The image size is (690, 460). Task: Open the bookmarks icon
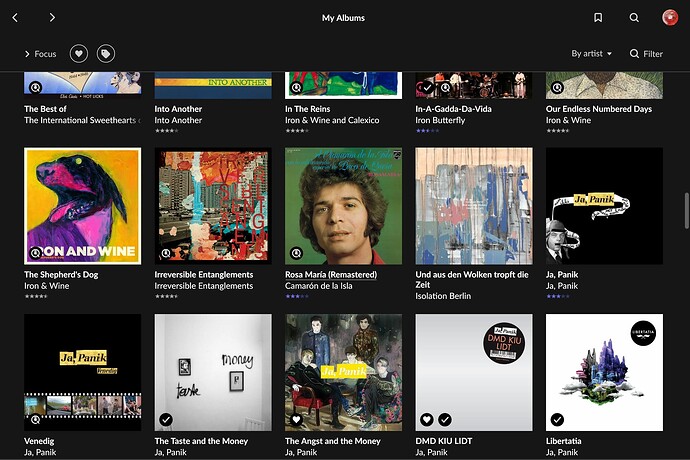[x=598, y=18]
